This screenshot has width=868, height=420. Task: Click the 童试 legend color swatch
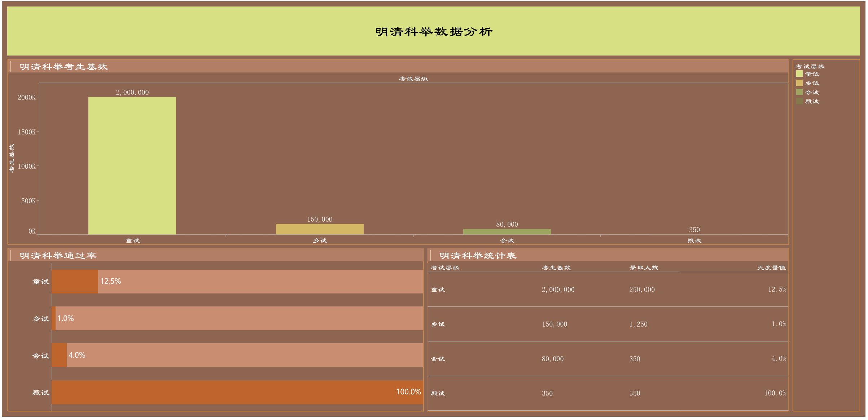pyautogui.click(x=799, y=74)
